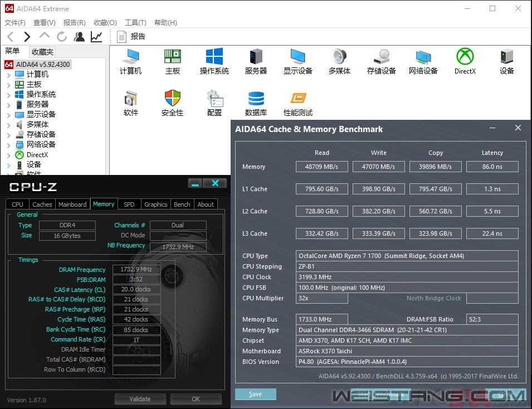Expand the 存储设备 tree node

pyautogui.click(x=8, y=135)
